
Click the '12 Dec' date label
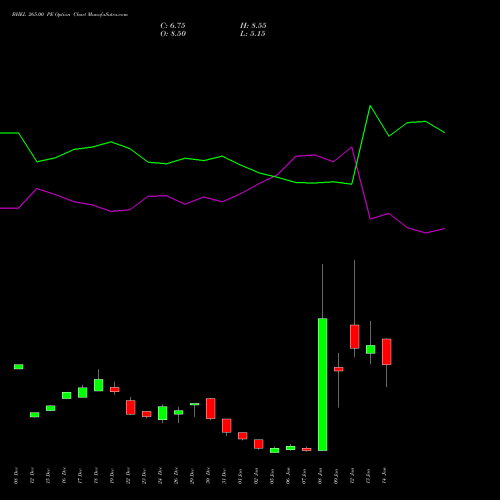[x=32, y=476]
